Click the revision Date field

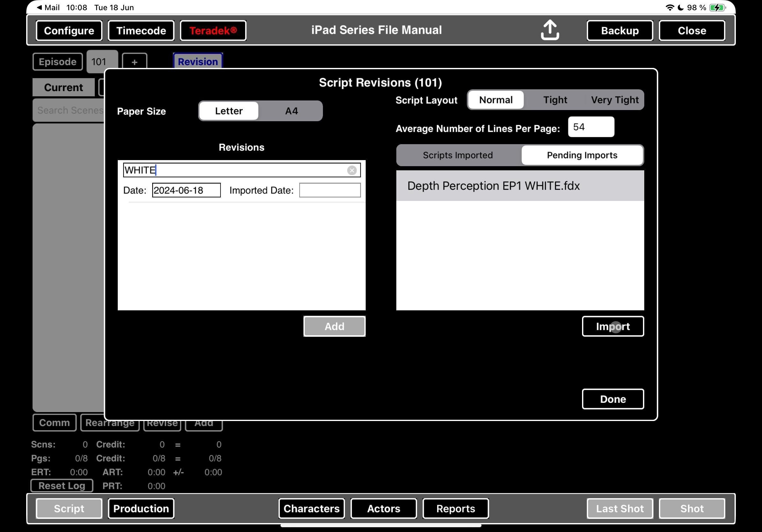tap(186, 190)
